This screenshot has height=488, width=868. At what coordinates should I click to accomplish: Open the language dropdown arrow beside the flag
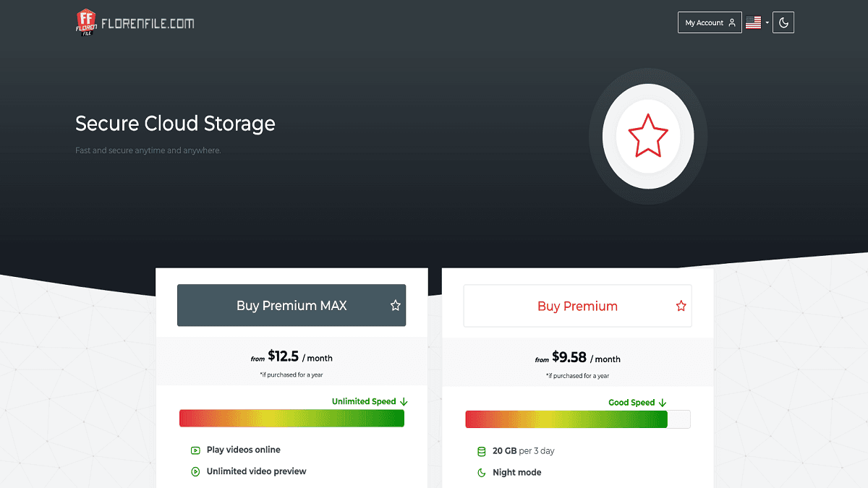[x=767, y=23]
